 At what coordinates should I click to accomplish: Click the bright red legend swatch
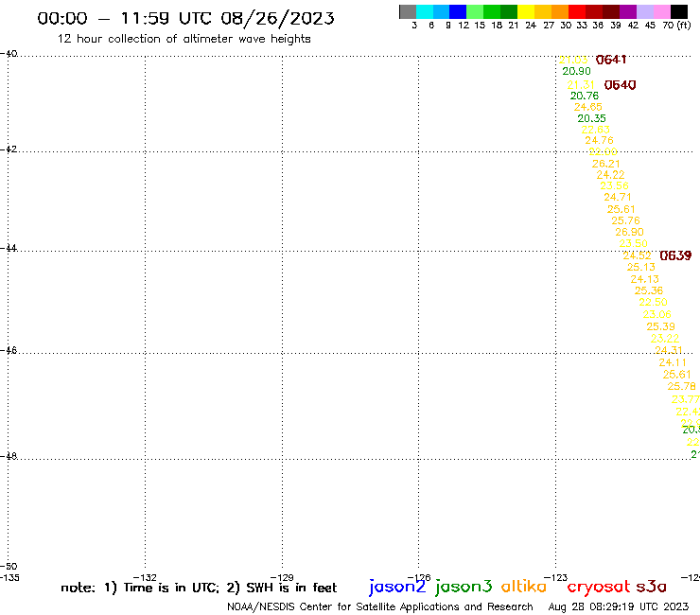click(x=577, y=11)
